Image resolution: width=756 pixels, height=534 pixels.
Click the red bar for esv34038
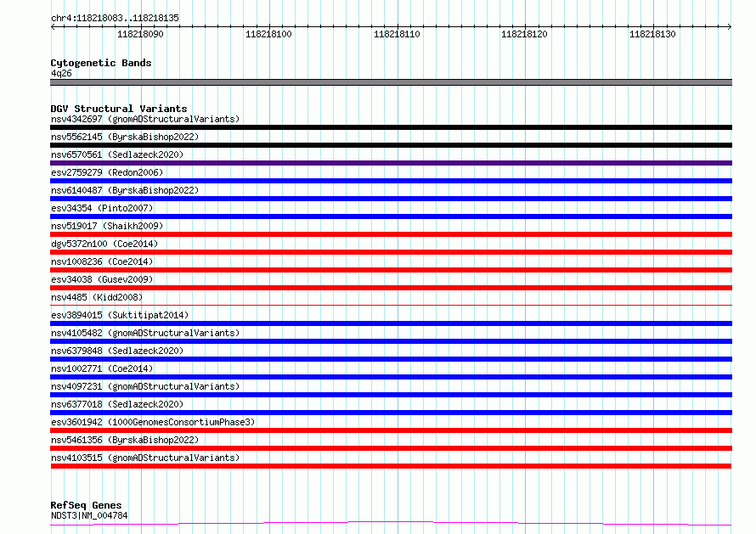point(391,288)
